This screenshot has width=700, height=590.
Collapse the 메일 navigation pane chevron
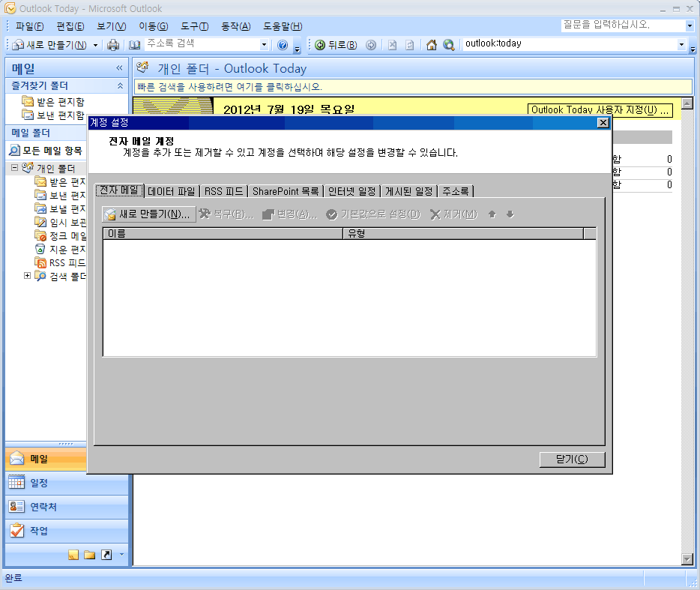[x=119, y=68]
